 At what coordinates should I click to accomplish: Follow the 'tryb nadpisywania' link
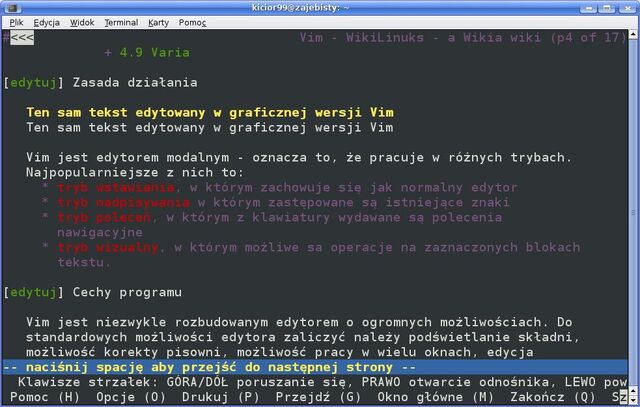point(124,202)
